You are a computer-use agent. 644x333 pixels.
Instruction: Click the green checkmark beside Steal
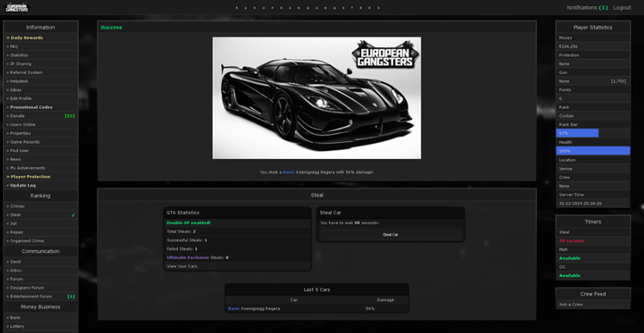pos(73,215)
